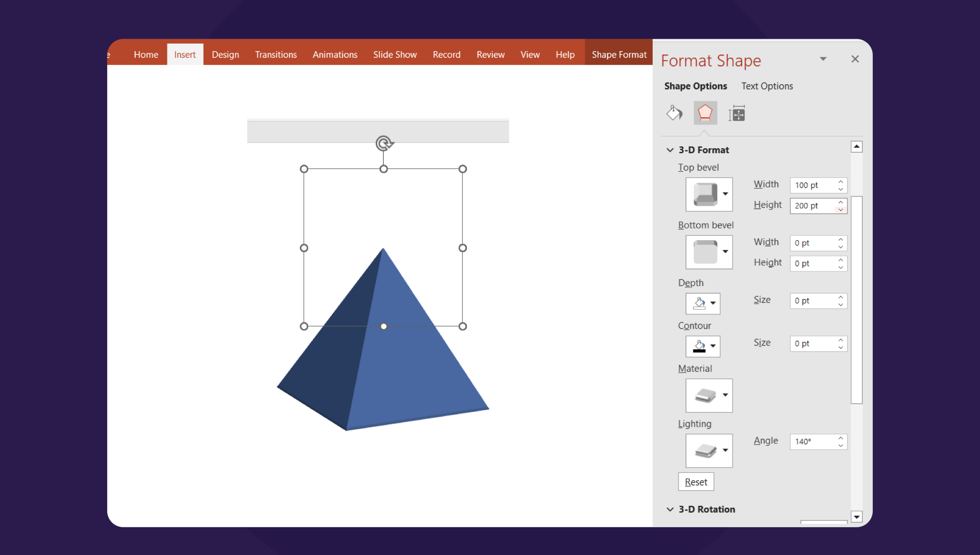Open the Material gallery icon
This screenshot has height=555, width=980.
coord(705,396)
